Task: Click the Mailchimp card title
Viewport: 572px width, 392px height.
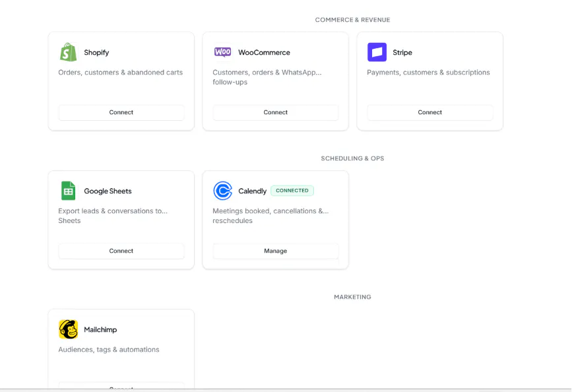Action: 100,329
